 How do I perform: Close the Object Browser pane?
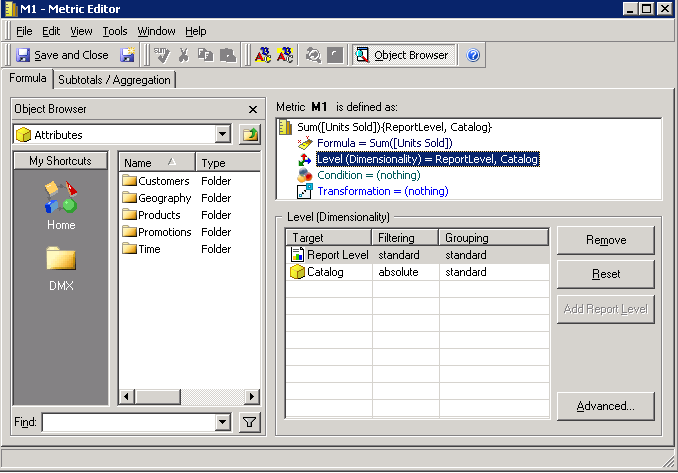click(252, 109)
